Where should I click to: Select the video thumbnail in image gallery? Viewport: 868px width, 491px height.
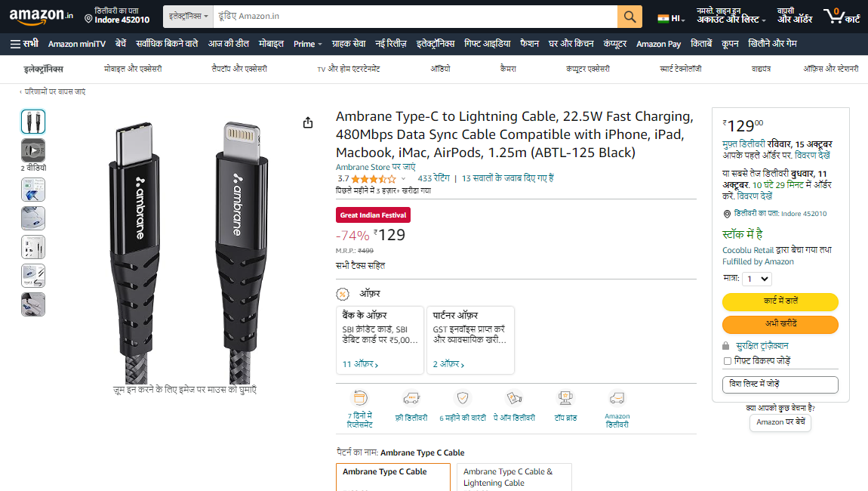33,150
